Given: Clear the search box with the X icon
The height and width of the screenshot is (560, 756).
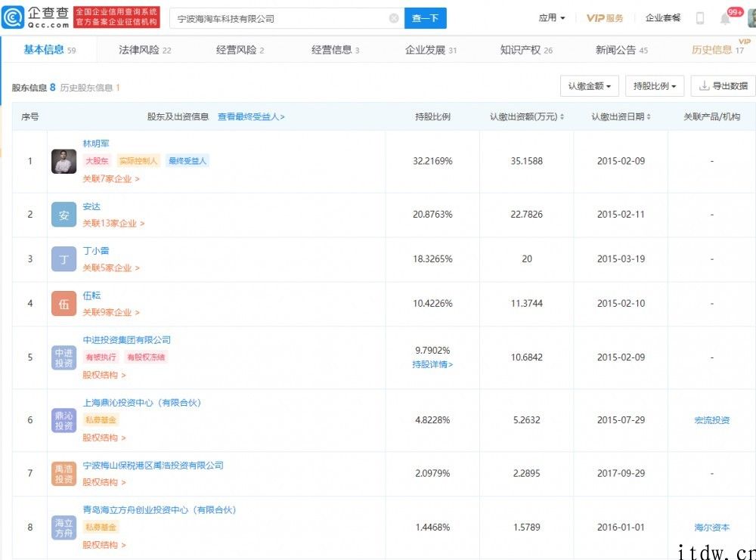Looking at the screenshot, I should (x=394, y=18).
